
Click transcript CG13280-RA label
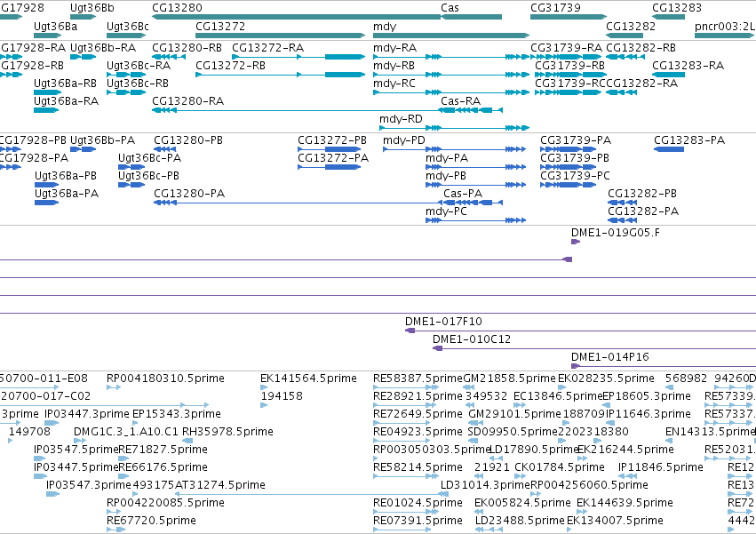(188, 100)
